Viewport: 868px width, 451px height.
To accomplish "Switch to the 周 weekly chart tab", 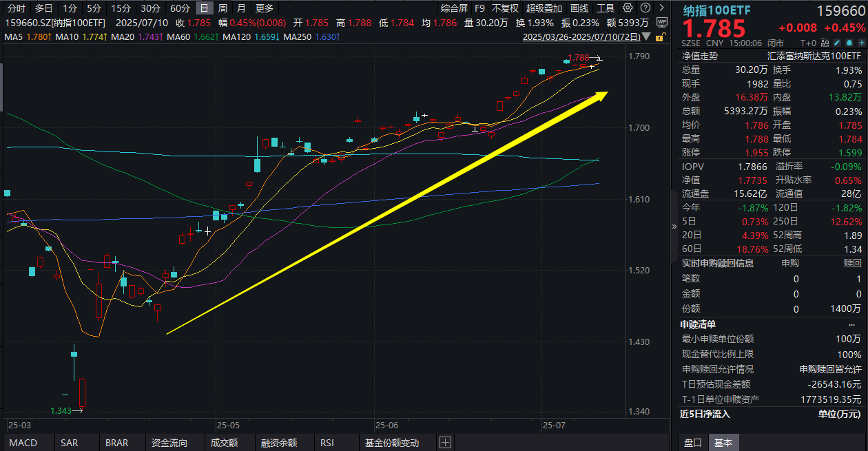I will 222,8.
